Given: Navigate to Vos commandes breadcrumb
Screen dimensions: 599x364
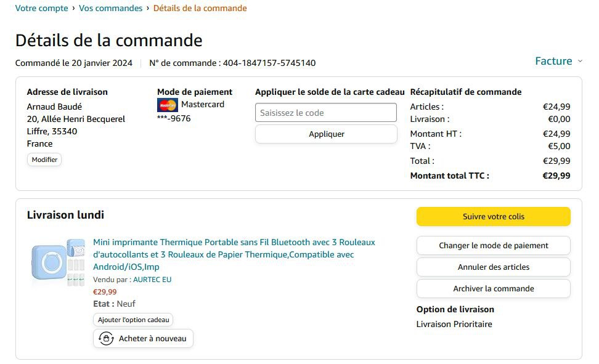Looking at the screenshot, I should pos(111,9).
